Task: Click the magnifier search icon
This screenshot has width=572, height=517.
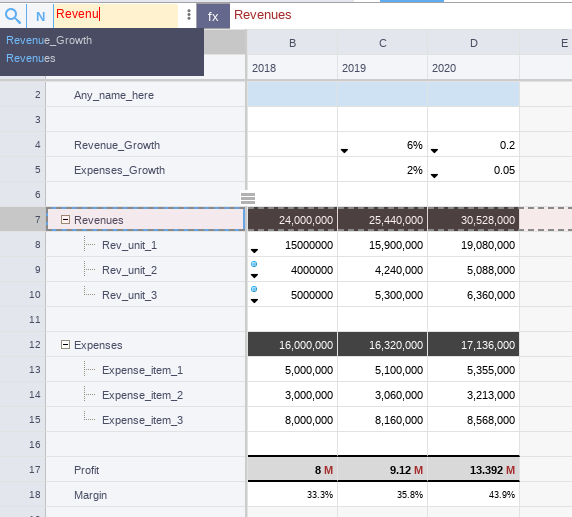Action: point(13,16)
